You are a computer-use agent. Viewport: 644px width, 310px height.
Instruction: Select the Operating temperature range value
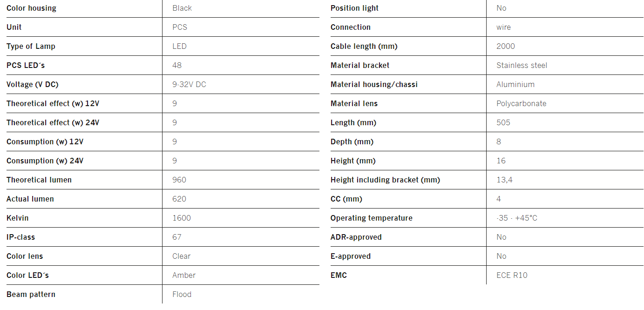pyautogui.click(x=517, y=218)
